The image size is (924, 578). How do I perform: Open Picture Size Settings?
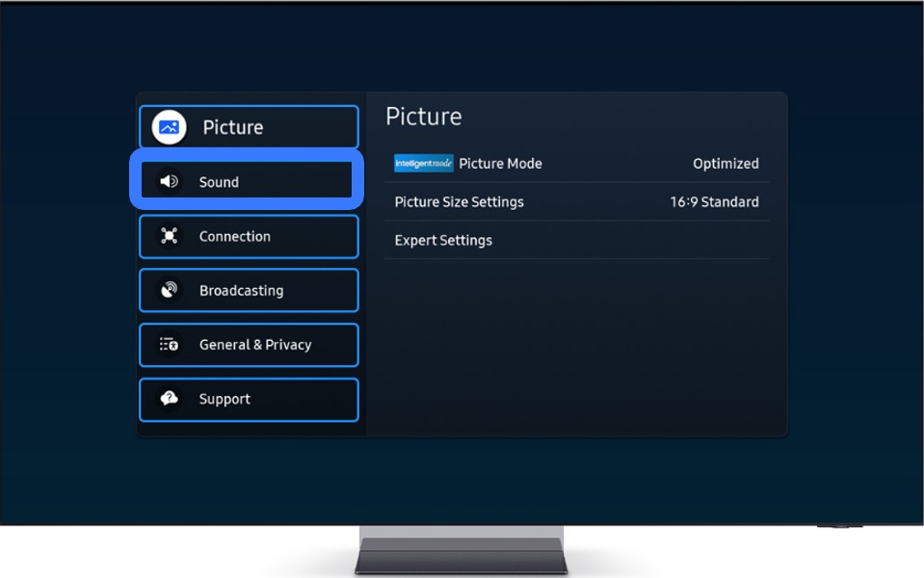[x=459, y=202]
